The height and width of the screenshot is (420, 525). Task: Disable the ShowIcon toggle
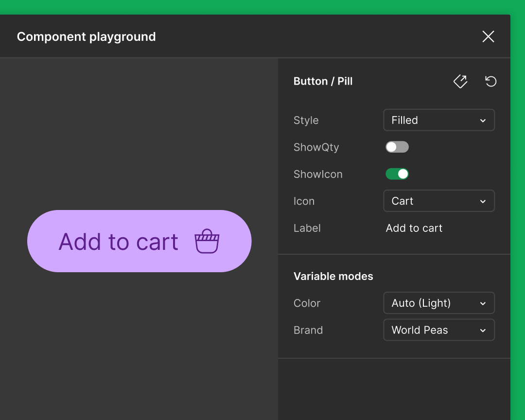pos(397,174)
